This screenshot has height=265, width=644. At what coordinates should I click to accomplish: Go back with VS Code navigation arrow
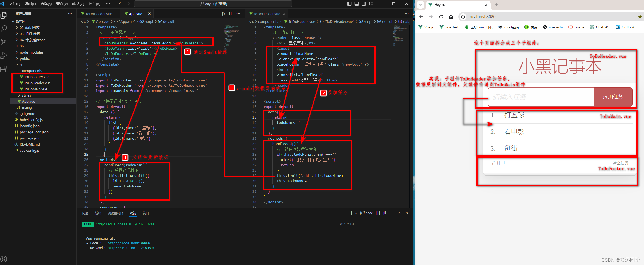point(120,4)
